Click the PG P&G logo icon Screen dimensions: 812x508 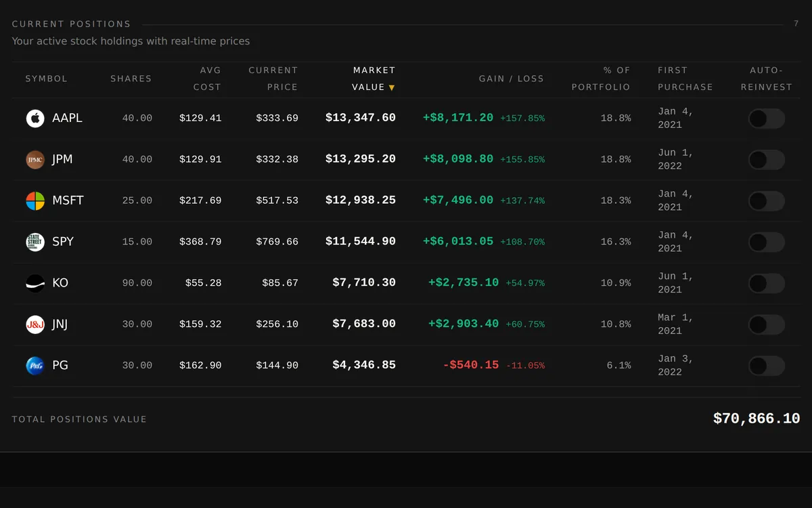tap(35, 366)
